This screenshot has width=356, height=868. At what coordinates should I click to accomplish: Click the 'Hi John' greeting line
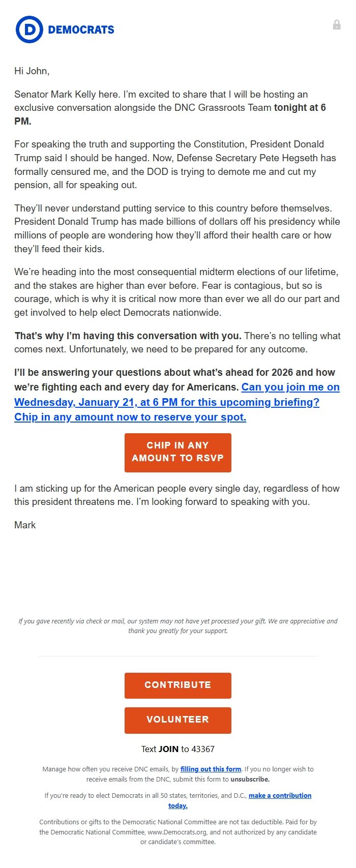point(32,71)
